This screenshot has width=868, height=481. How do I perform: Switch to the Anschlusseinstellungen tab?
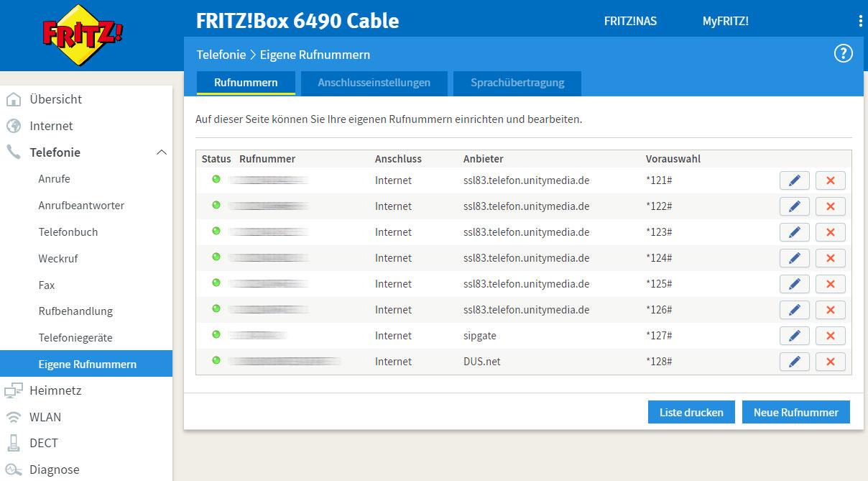coord(374,83)
